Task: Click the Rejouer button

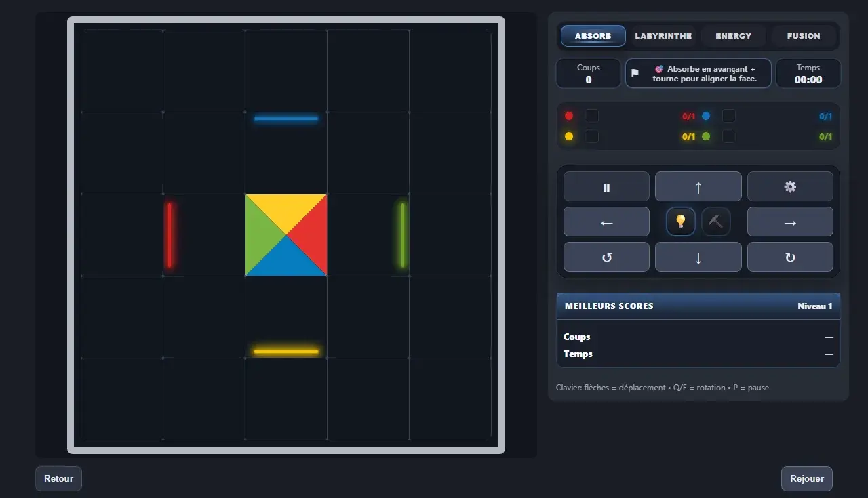Action: coord(807,478)
